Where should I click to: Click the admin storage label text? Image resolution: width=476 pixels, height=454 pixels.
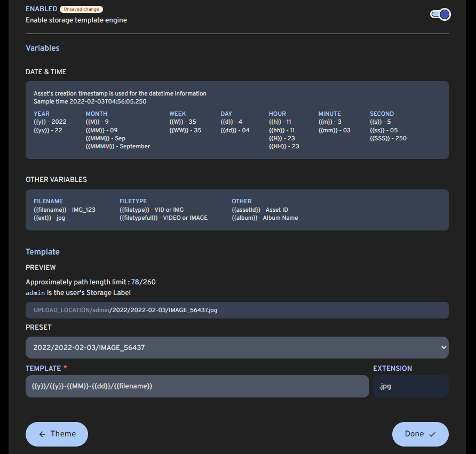coord(35,292)
